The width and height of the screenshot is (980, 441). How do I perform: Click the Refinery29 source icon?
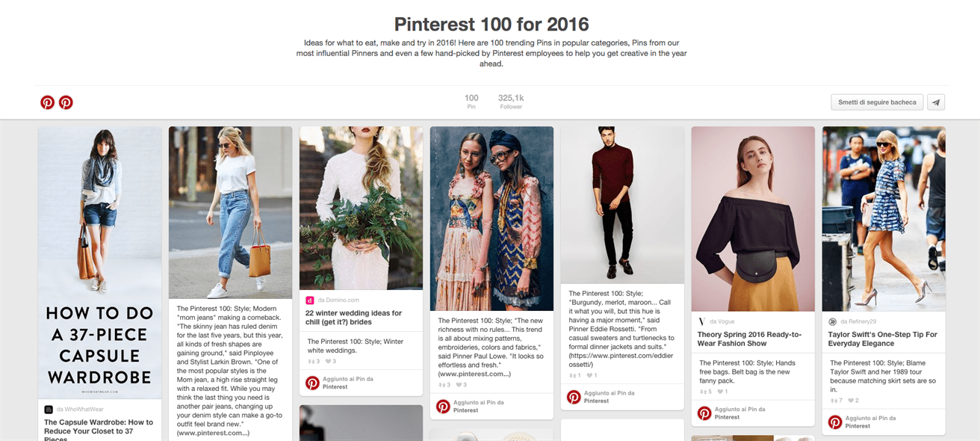tap(833, 321)
